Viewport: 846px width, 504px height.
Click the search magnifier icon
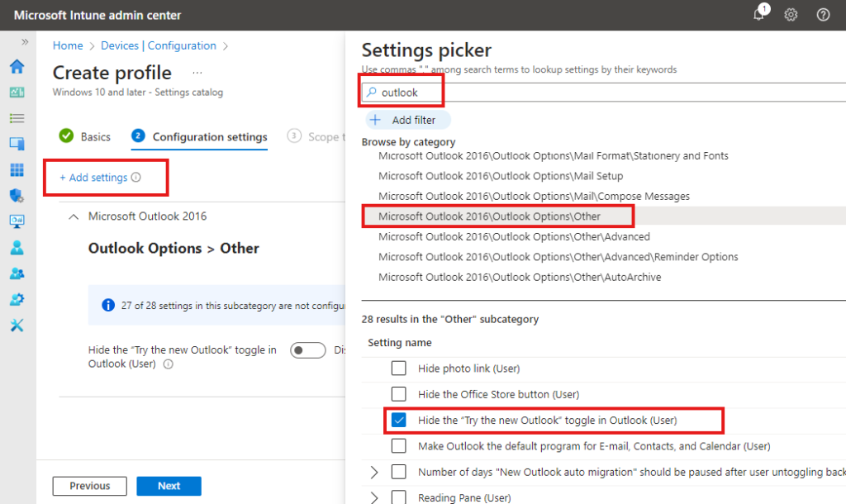click(x=372, y=93)
